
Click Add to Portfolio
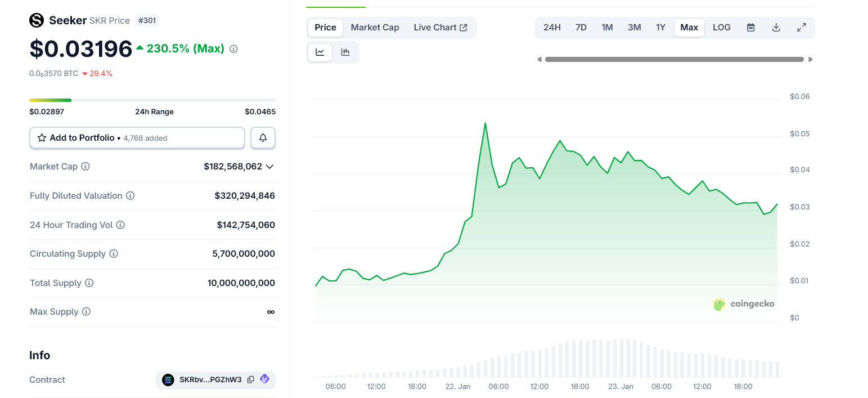137,137
